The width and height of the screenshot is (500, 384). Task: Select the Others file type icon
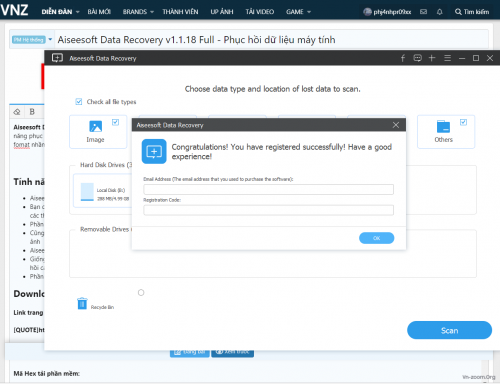pos(443,127)
